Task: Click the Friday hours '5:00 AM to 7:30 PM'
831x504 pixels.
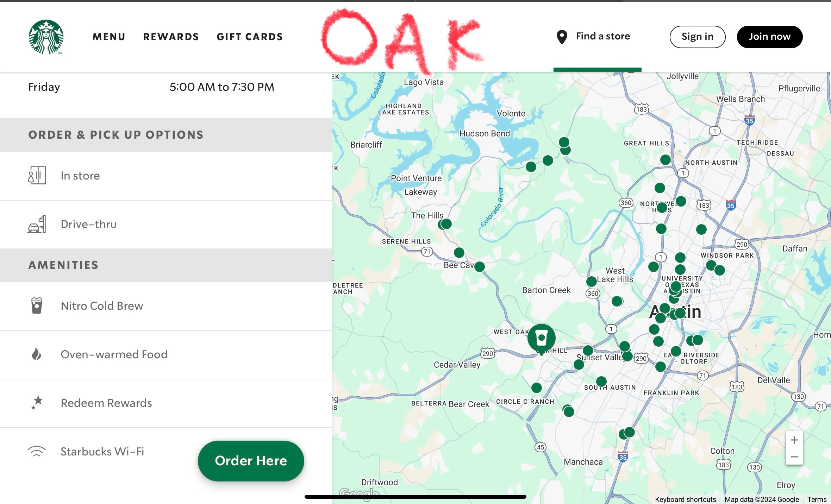Action: click(222, 87)
